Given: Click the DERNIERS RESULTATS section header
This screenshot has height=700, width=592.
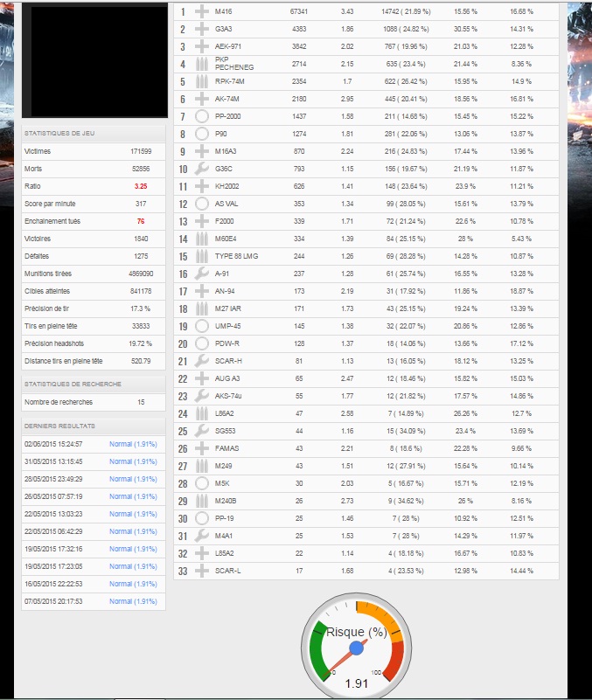Looking at the screenshot, I should [x=94, y=426].
